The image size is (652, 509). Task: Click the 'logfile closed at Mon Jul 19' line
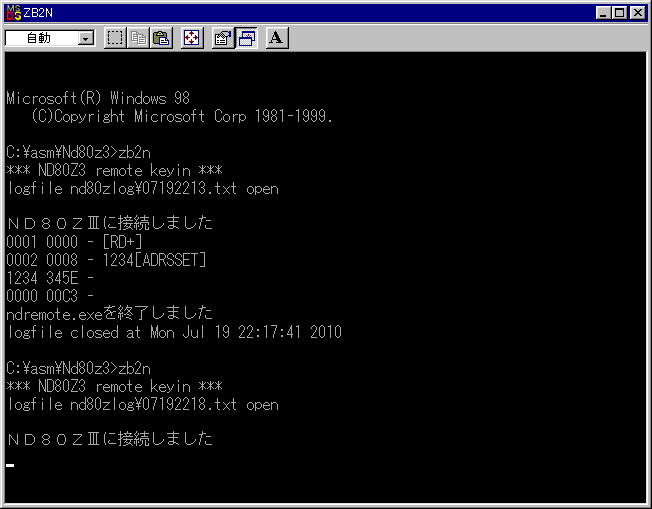tap(174, 332)
